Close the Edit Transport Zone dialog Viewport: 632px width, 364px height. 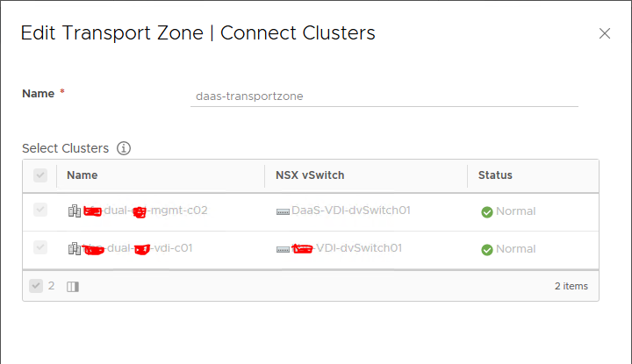coord(605,33)
